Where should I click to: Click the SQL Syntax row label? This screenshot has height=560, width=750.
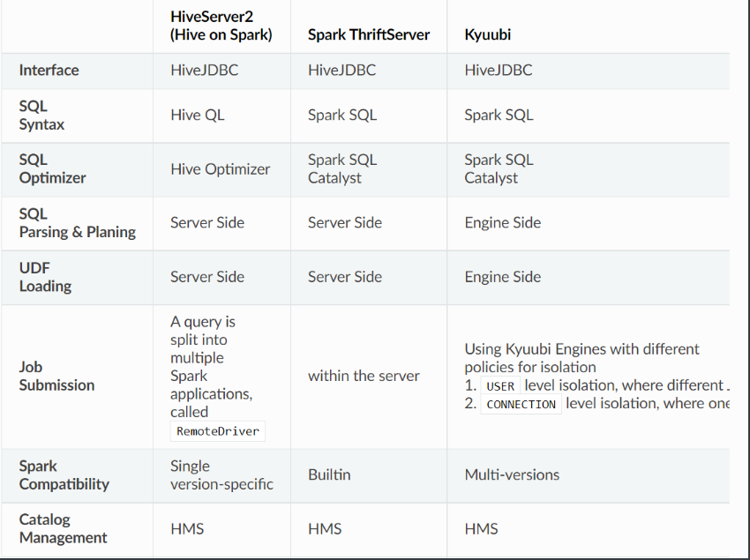(x=41, y=116)
